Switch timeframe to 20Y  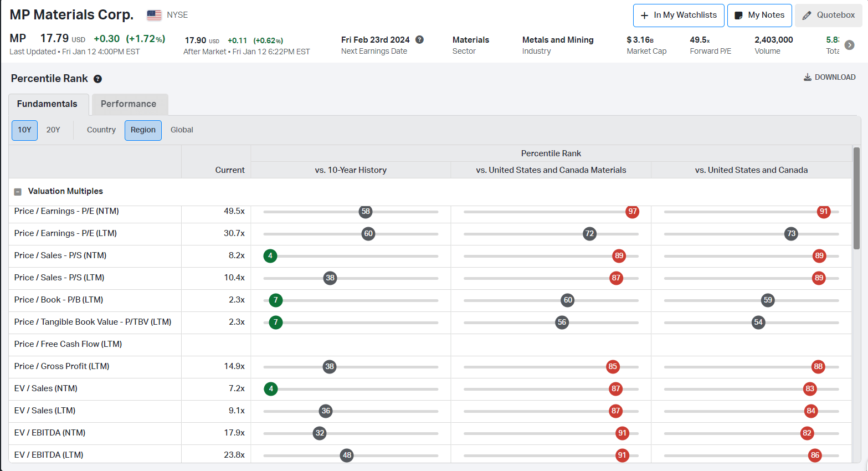[x=53, y=130]
